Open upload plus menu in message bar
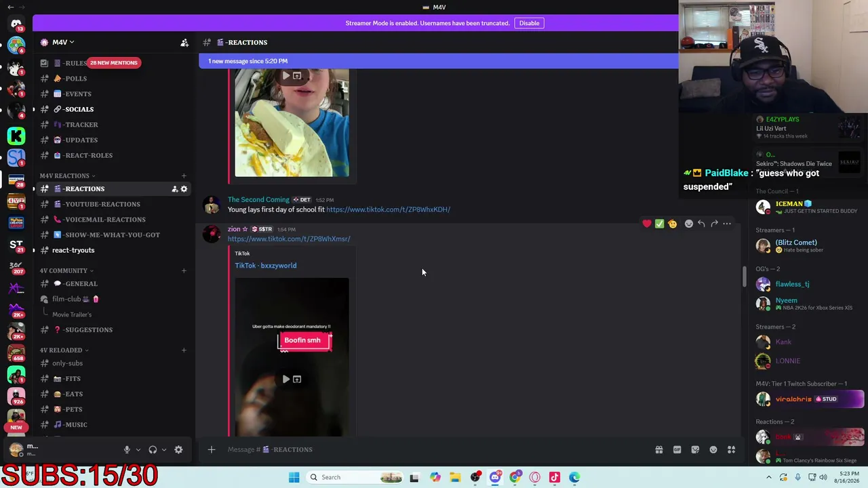The width and height of the screenshot is (868, 488). click(x=212, y=449)
